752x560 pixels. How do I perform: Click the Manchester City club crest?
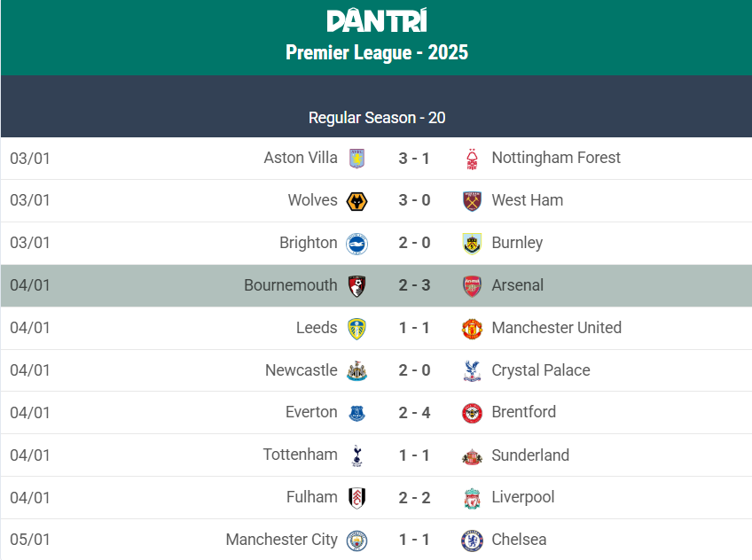click(356, 541)
